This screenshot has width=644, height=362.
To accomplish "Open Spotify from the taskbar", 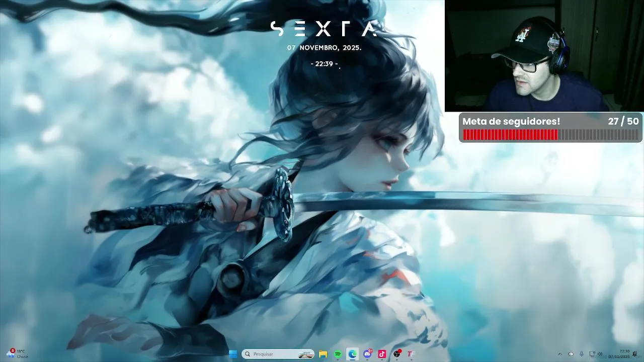I will pos(338,354).
